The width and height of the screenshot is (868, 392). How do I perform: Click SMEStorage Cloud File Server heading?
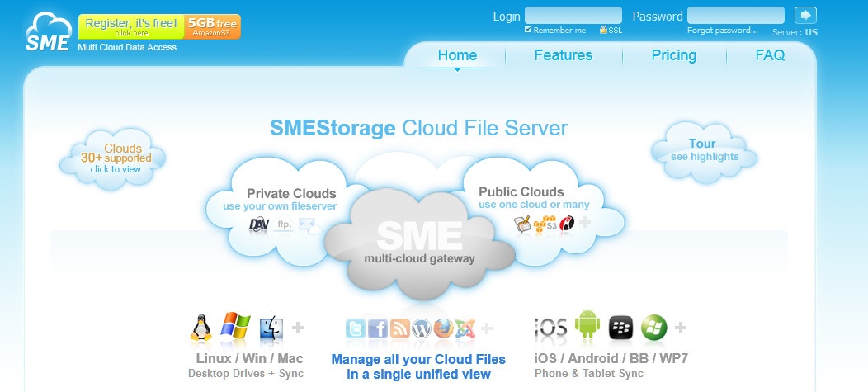pyautogui.click(x=418, y=128)
